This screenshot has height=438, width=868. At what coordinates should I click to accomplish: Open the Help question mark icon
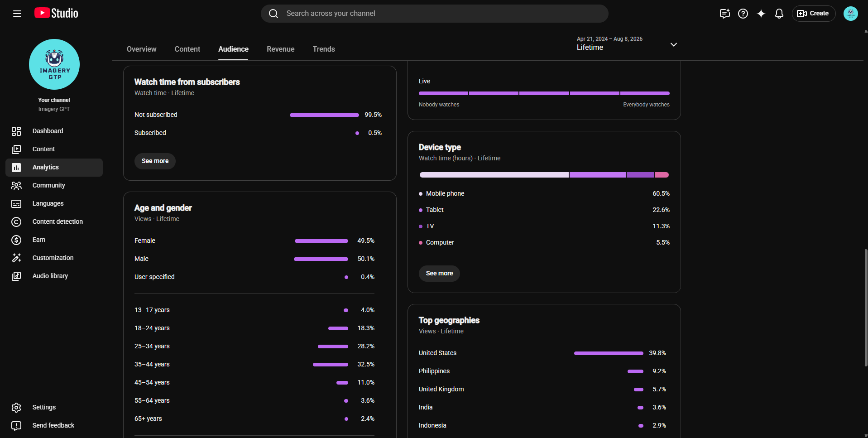(x=743, y=14)
